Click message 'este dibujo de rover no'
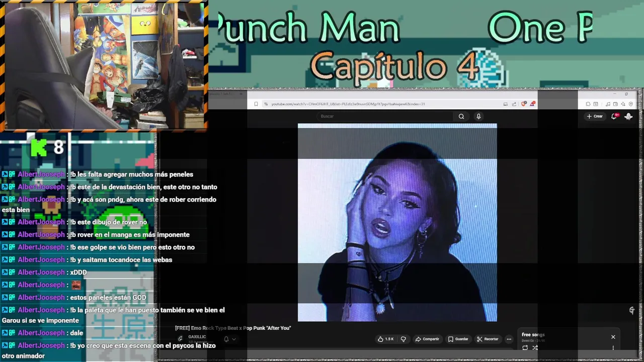Viewport: 644px width, 362px height. pyautogui.click(x=109, y=222)
